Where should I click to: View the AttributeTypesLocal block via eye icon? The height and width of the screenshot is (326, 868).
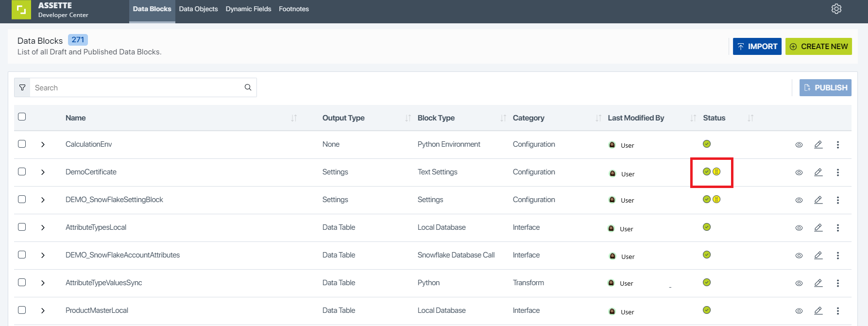click(799, 228)
